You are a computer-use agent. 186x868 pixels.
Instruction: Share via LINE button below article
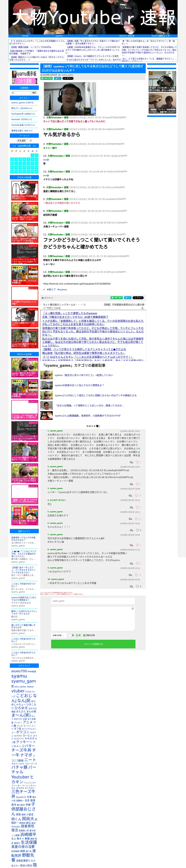[116, 298]
